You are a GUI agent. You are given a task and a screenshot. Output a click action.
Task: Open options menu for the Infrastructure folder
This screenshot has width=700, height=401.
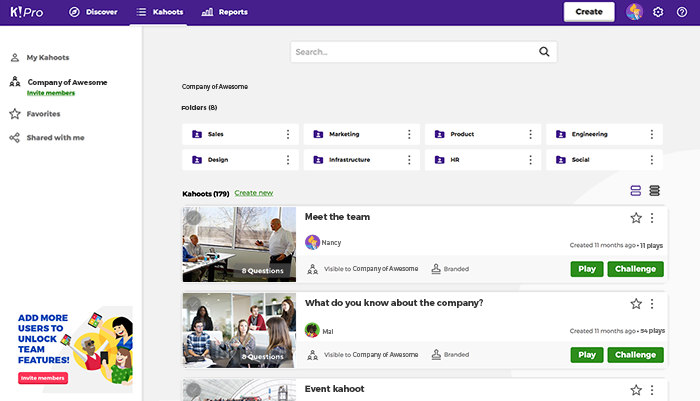pyautogui.click(x=409, y=160)
